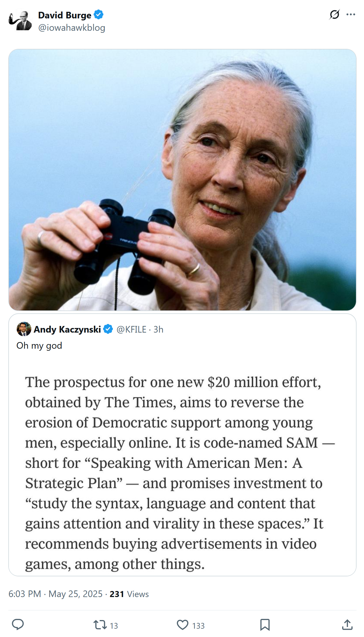Open the photo of the woman with binoculars
The width and height of the screenshot is (364, 637).
click(x=182, y=180)
